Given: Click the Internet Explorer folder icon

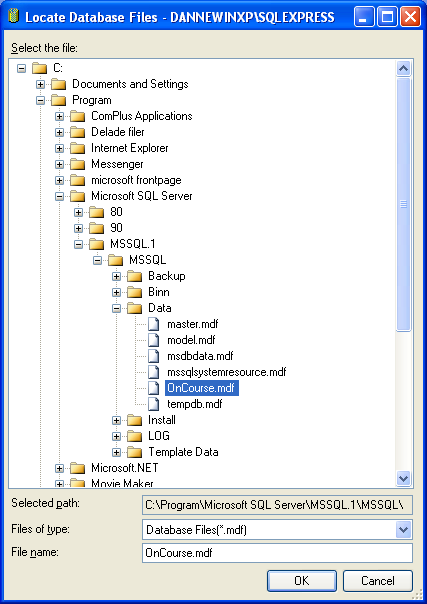Looking at the screenshot, I should (77, 148).
